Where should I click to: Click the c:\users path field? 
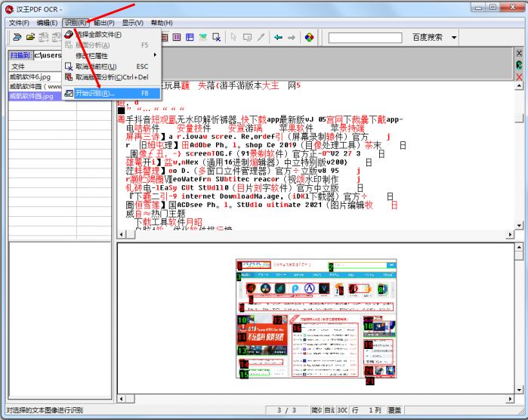pos(48,55)
